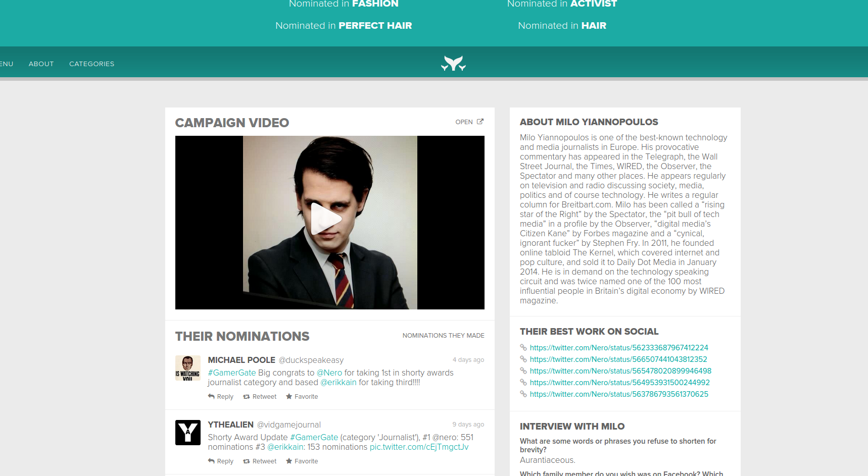
Task: Click chain icon beside link ending 563786793561370625
Action: [523, 394]
